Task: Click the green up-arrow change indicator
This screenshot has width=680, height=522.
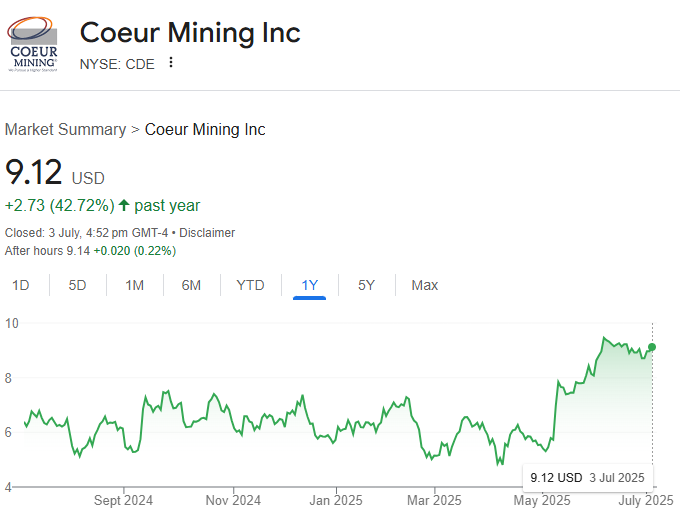Action: tap(124, 206)
